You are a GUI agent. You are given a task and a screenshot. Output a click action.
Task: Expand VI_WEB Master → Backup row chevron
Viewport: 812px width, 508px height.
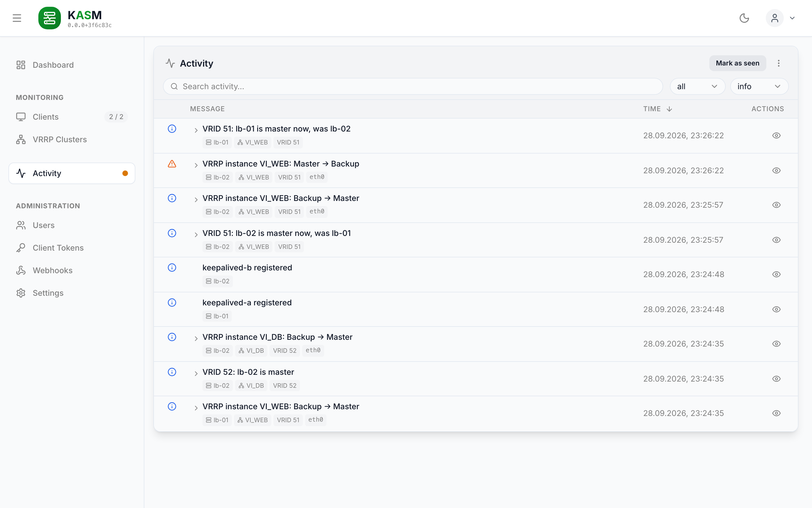[196, 165]
